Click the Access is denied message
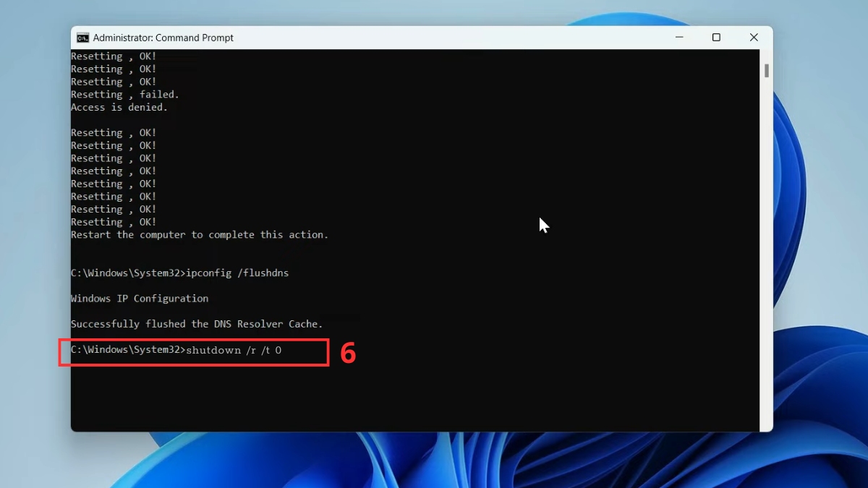 118,107
